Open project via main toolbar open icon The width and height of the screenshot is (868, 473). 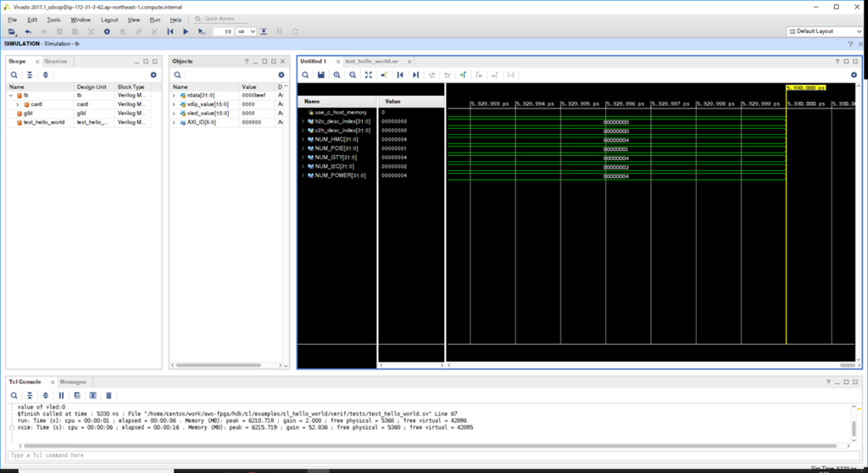tap(12, 31)
